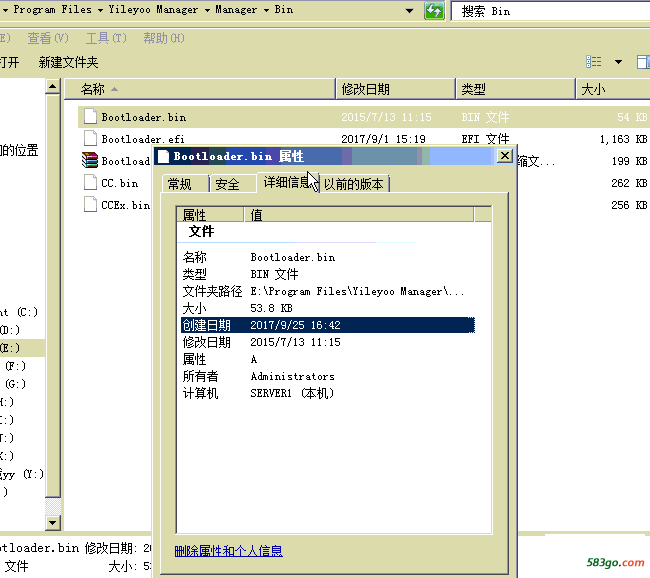Select 文件夹路径 property row
This screenshot has width=650, height=578.
tap(327, 291)
